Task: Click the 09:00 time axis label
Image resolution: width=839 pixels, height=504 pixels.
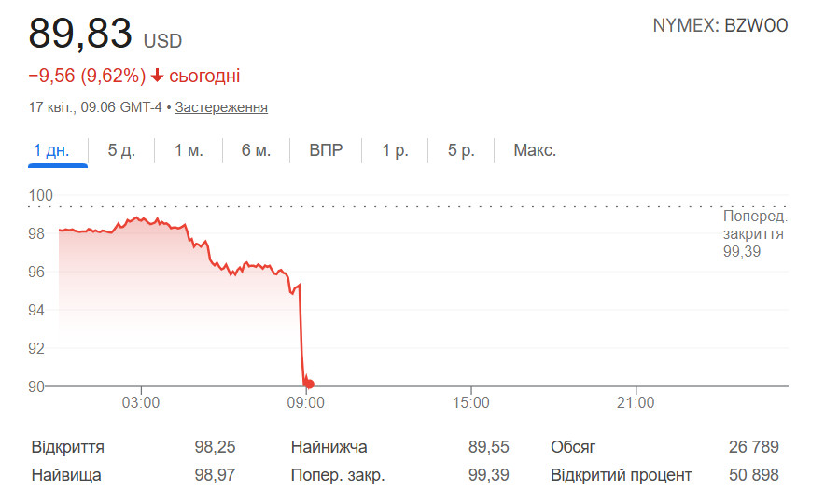Action: pos(306,403)
